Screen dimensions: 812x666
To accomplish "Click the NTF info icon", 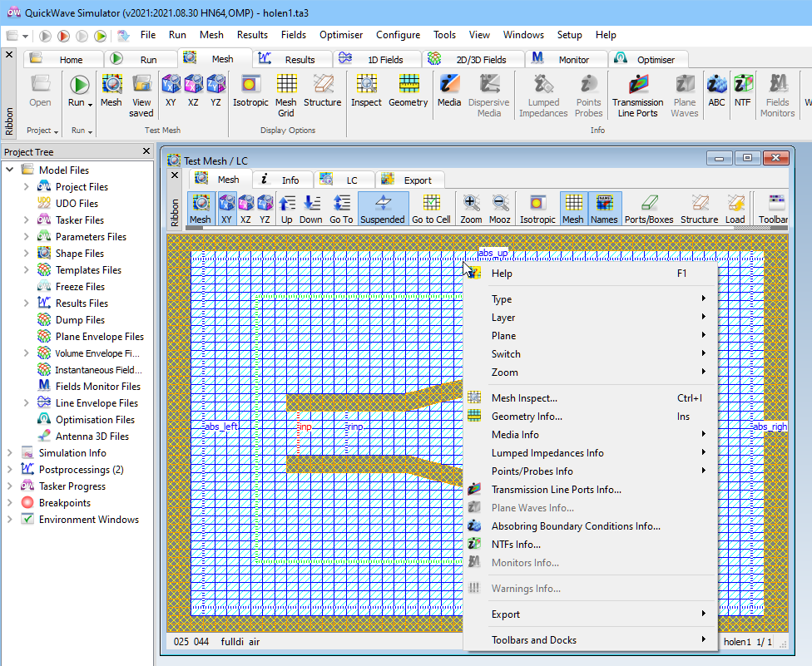I will [743, 91].
